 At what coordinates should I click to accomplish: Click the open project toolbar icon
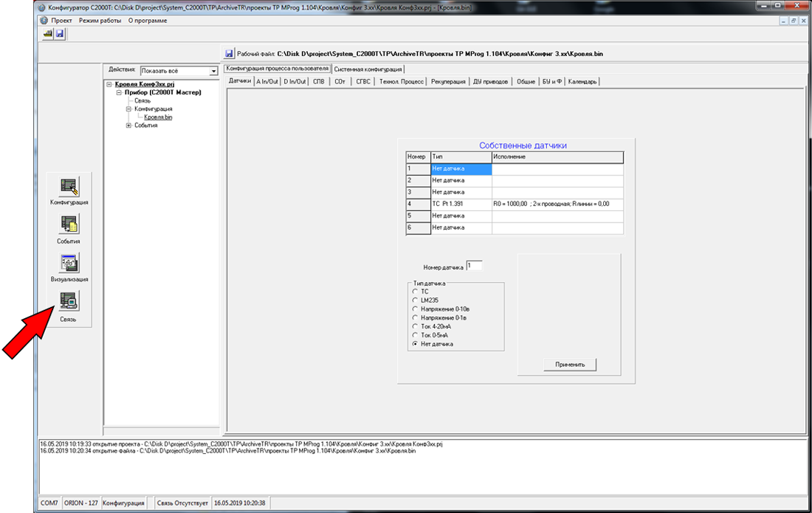[47, 34]
